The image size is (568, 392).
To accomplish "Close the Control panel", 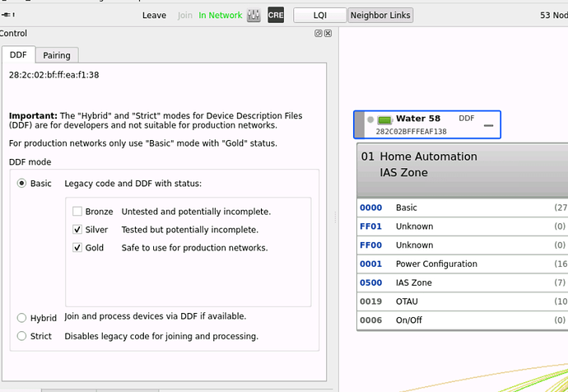I will [x=328, y=33].
